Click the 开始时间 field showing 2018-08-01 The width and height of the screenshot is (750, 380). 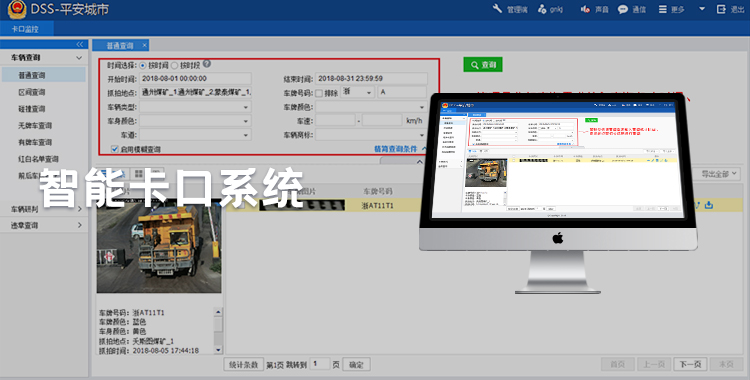click(x=195, y=78)
